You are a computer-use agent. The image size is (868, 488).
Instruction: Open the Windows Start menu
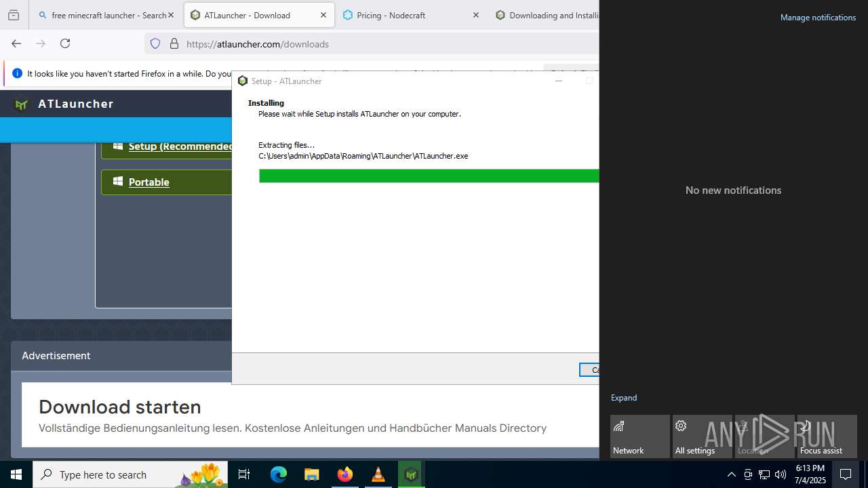click(x=16, y=474)
